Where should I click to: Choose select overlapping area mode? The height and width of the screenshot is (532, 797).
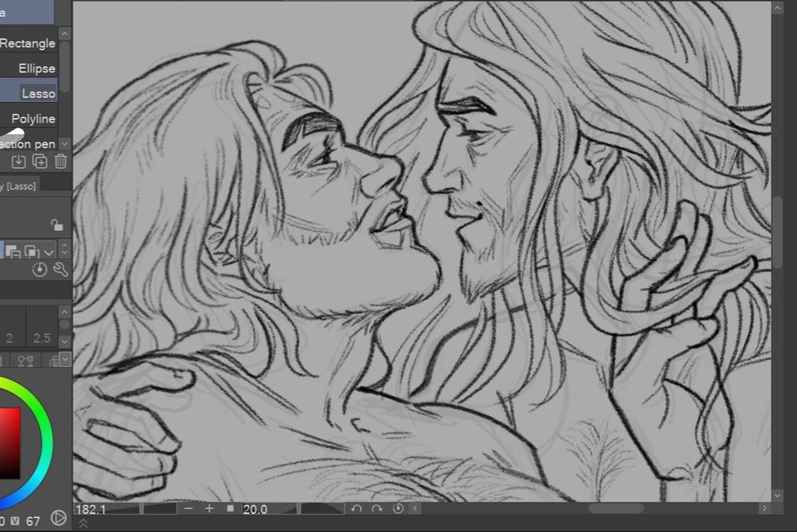32,252
